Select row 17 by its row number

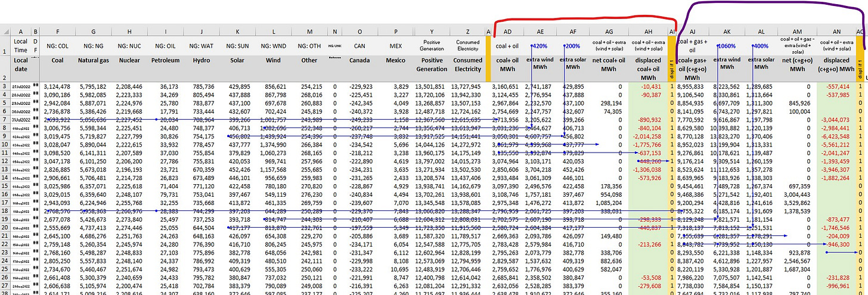(4, 203)
